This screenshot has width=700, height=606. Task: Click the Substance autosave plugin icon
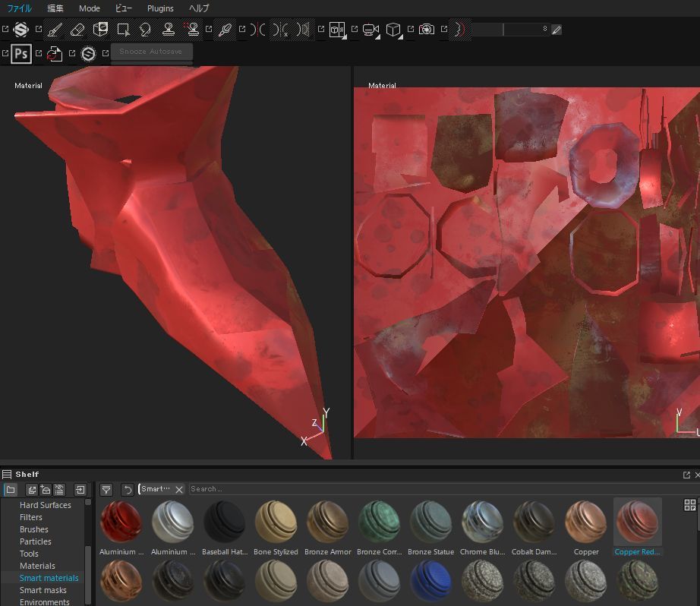point(88,54)
